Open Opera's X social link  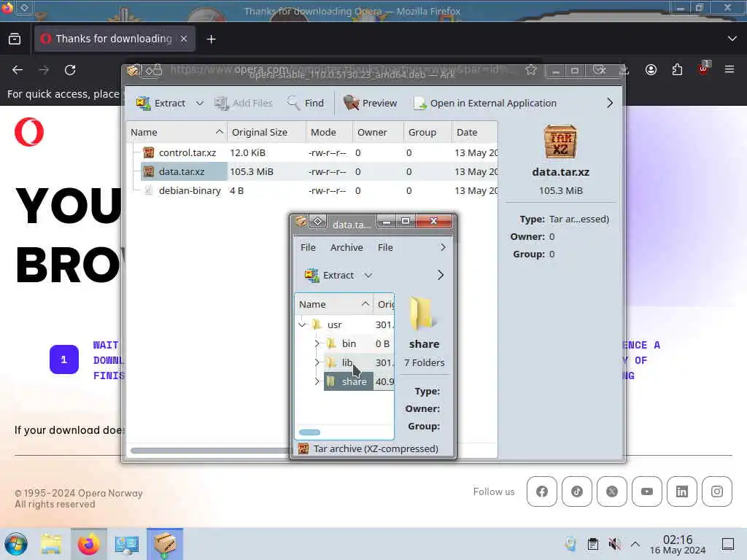click(612, 491)
